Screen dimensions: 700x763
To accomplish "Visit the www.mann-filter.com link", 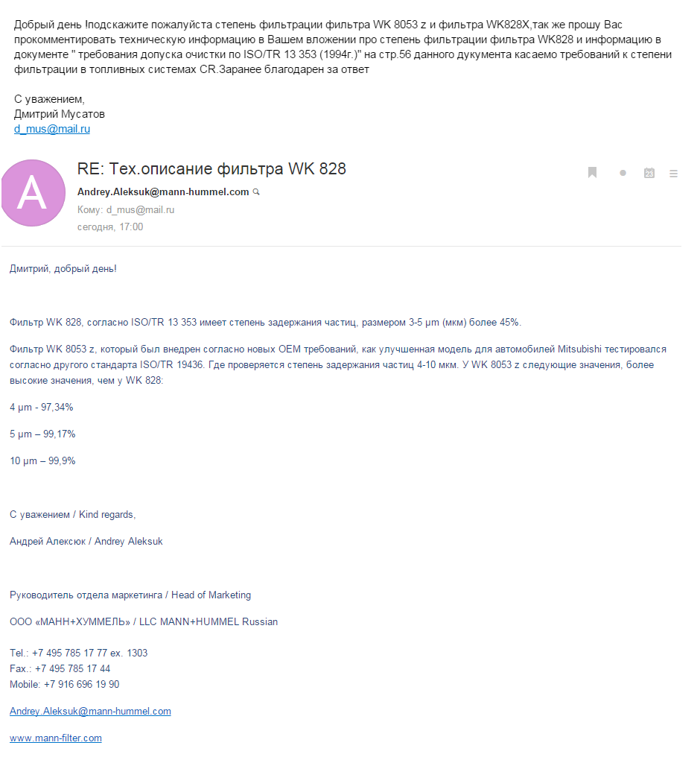I will (56, 738).
